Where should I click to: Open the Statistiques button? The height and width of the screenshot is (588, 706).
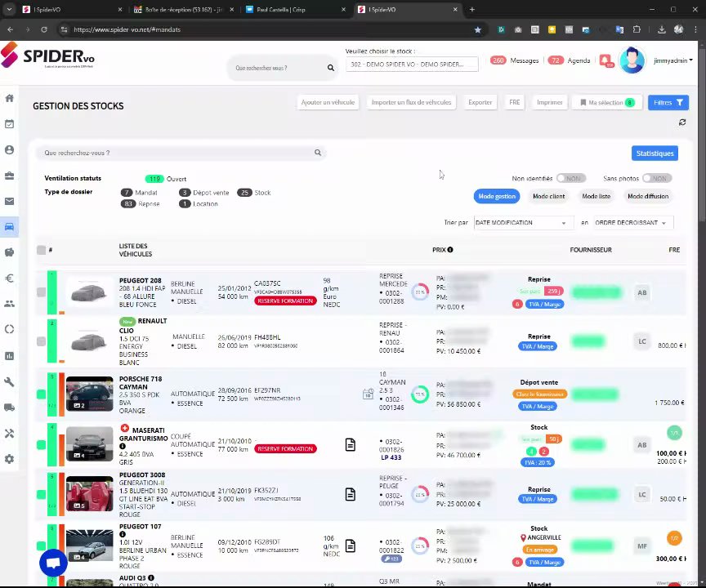[x=655, y=154]
